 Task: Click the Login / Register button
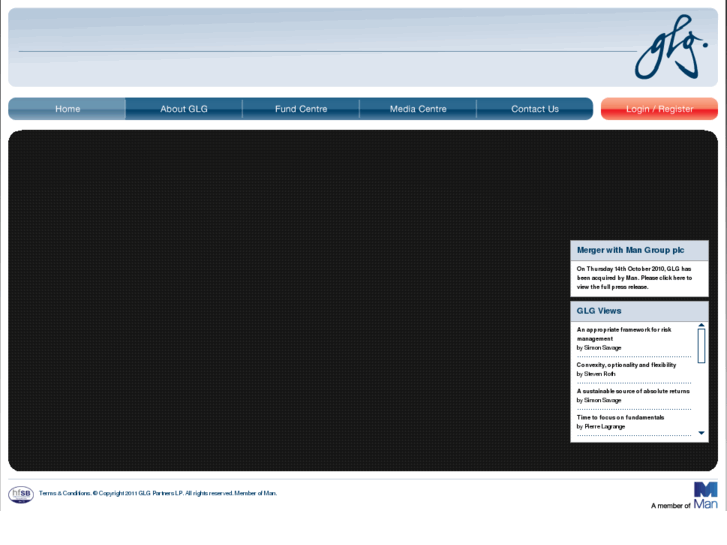659,109
